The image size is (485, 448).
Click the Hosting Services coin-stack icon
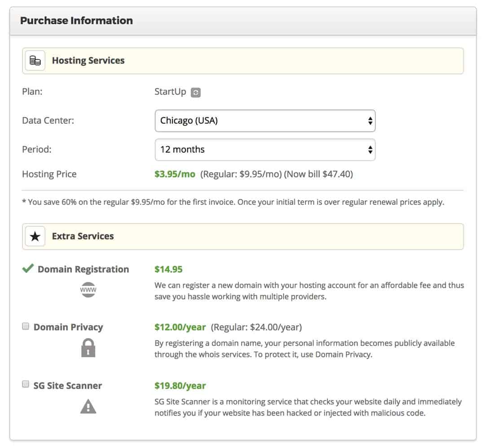coord(35,60)
